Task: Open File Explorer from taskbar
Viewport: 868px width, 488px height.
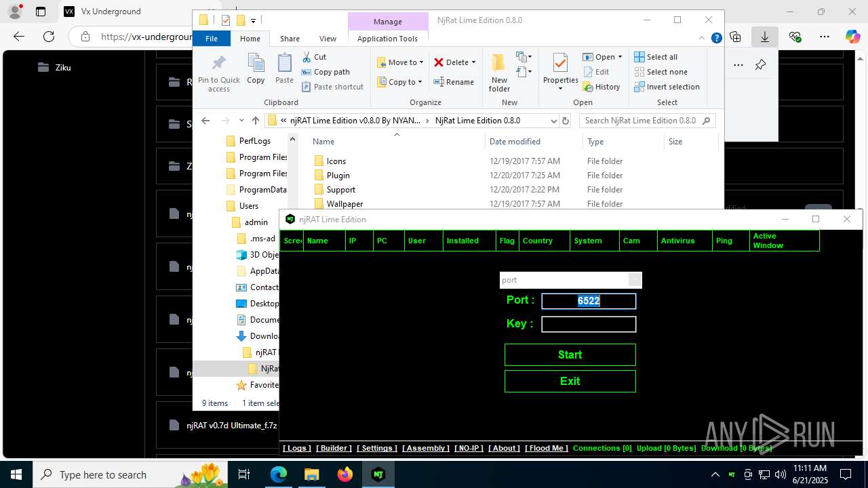Action: click(x=311, y=474)
